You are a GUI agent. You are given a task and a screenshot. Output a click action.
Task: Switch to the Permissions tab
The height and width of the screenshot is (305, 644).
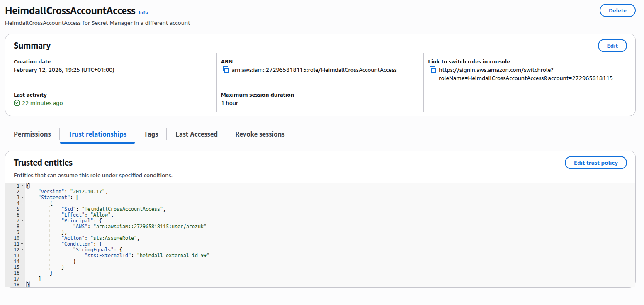click(x=32, y=134)
